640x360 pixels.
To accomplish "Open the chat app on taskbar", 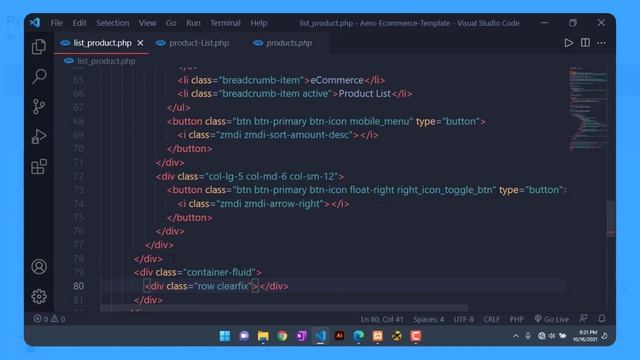I will 244,336.
